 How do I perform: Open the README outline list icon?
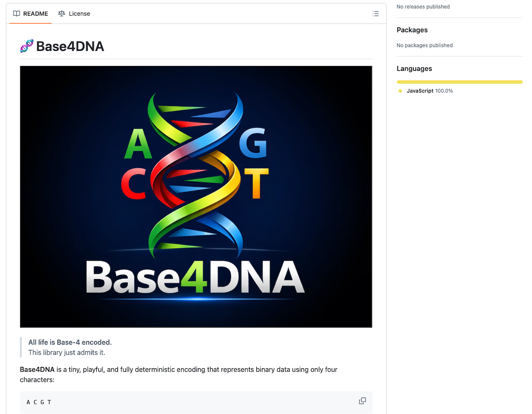click(375, 14)
